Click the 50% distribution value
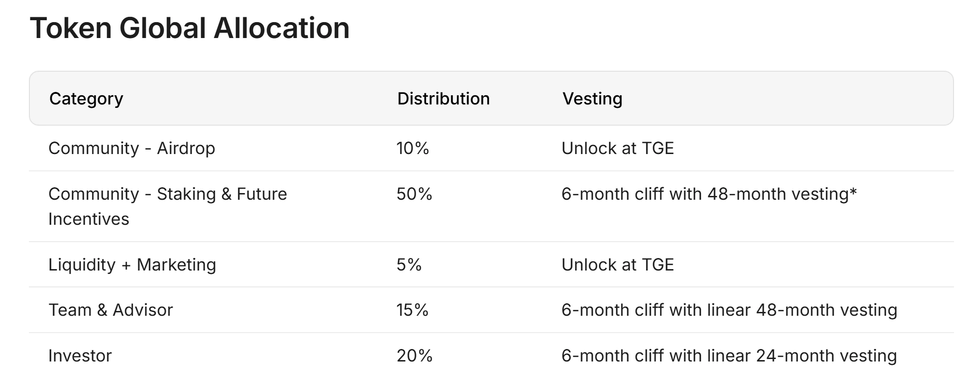Viewport: 980px width, 387px height. [x=414, y=194]
